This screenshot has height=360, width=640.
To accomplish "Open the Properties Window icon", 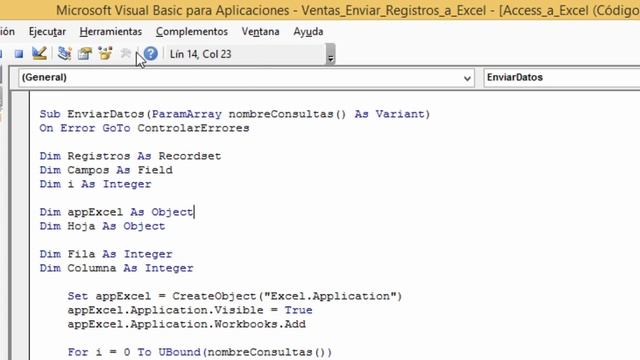I will point(85,53).
